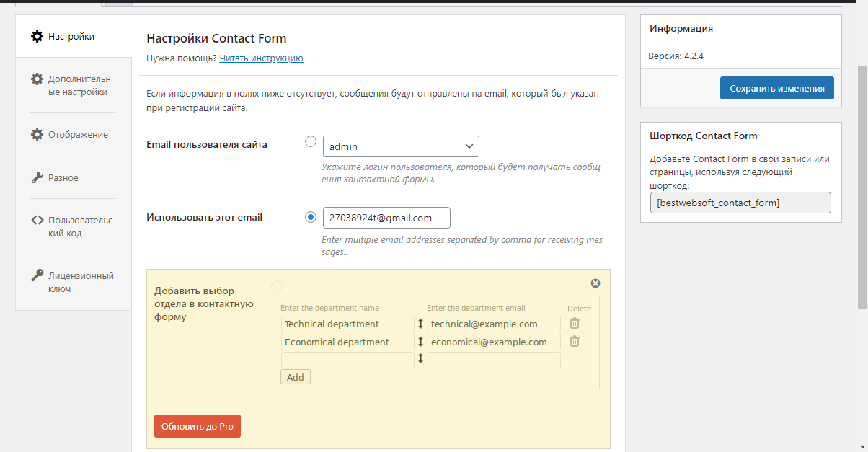Image resolution: width=868 pixels, height=452 pixels.
Task: Select the Email пользователя сайта radio button
Action: click(x=311, y=141)
